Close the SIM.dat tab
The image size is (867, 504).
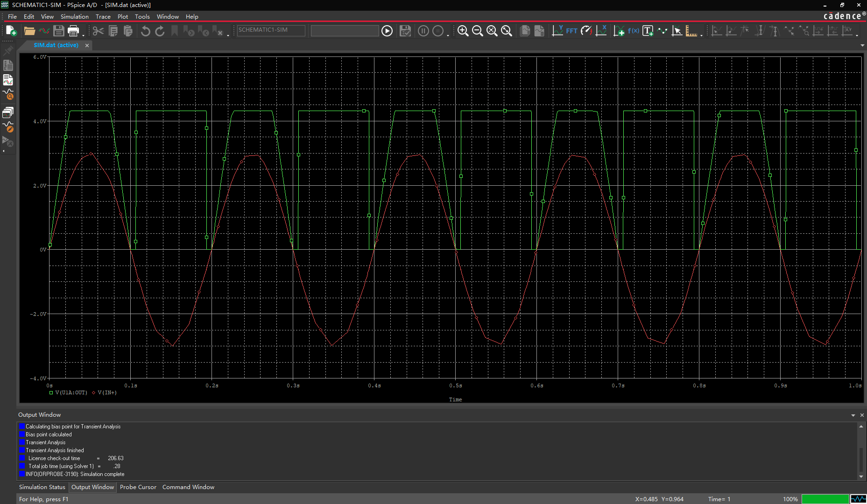pyautogui.click(x=87, y=45)
